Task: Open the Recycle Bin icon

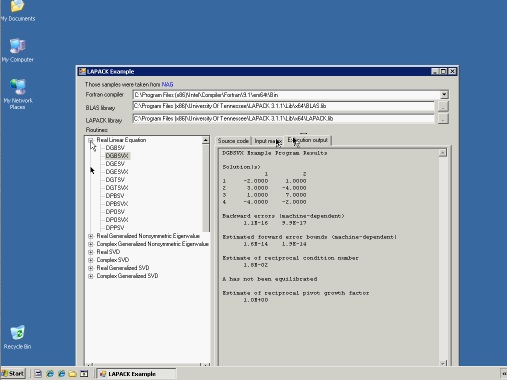Action: pos(17,337)
